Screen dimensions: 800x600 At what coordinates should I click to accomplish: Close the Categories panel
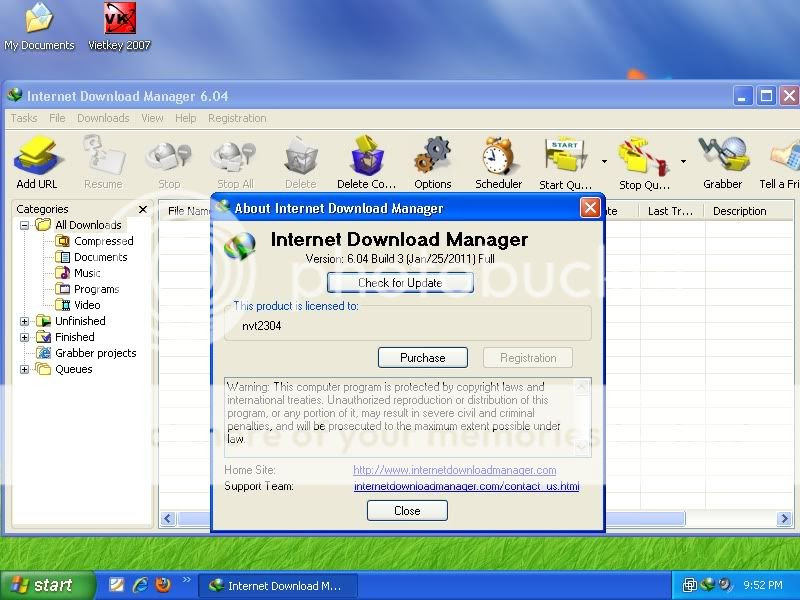(143, 209)
